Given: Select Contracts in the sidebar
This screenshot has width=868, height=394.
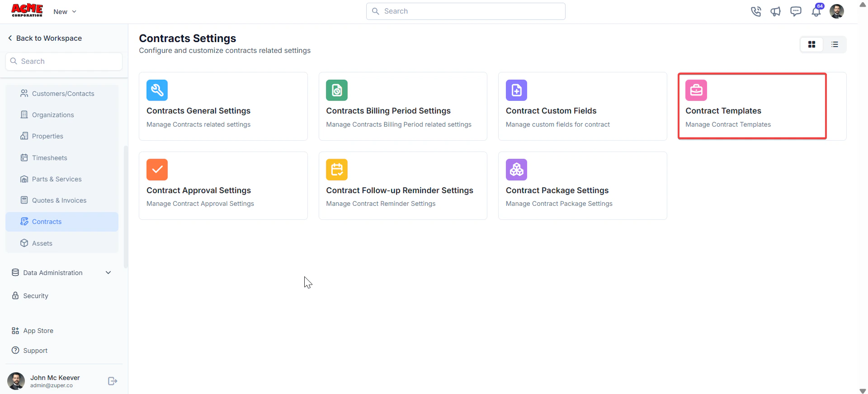Looking at the screenshot, I should click(x=62, y=222).
